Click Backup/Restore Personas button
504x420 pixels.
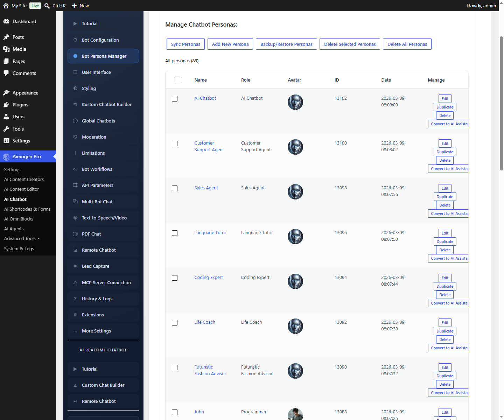(286, 44)
